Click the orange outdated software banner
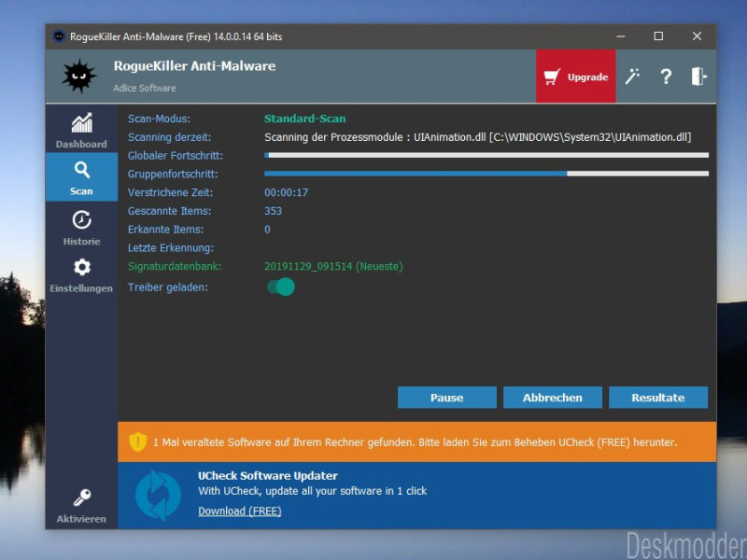The image size is (747, 560). (416, 441)
